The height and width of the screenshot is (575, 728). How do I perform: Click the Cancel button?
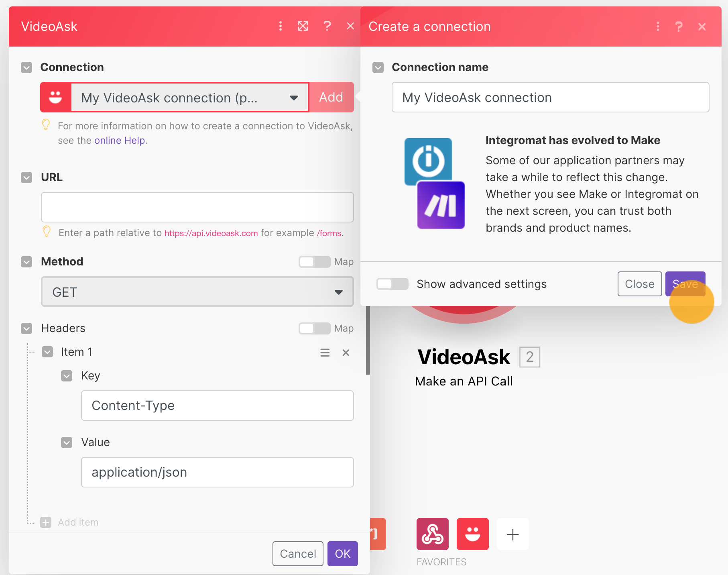coord(298,554)
